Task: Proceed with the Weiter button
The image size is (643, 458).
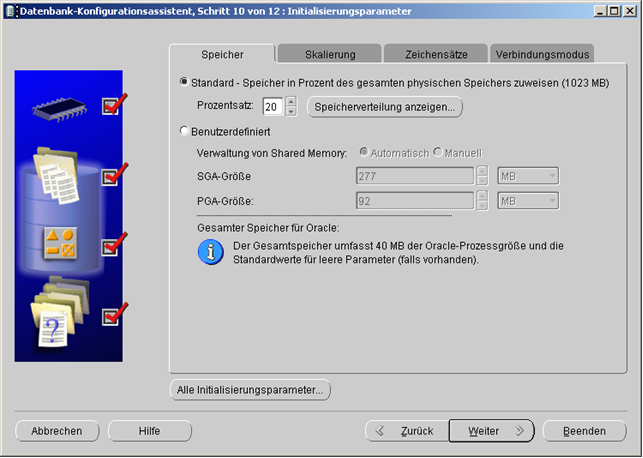Action: (492, 431)
